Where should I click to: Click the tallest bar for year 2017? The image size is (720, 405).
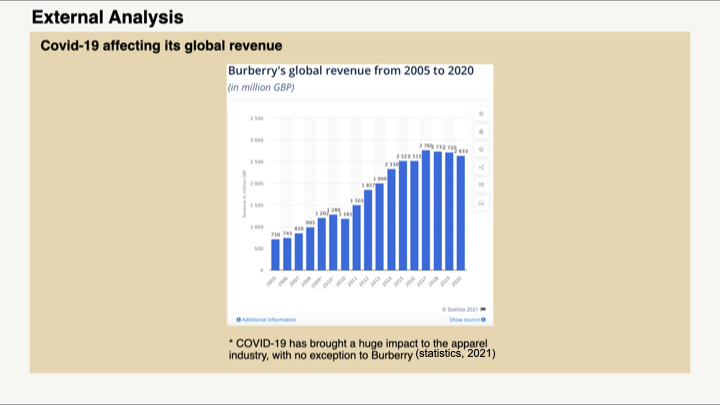click(426, 210)
